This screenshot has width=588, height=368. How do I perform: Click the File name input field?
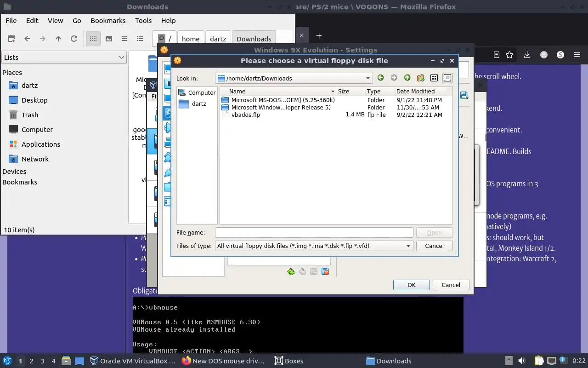(x=314, y=233)
